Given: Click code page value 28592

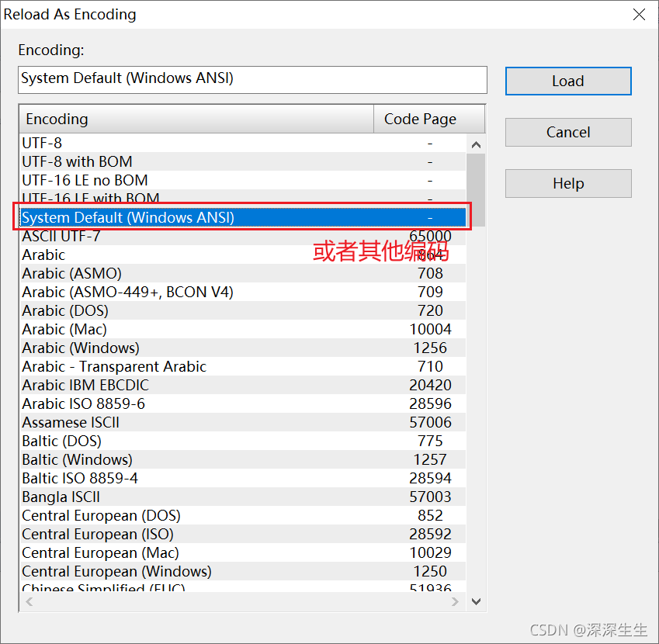Looking at the screenshot, I should (430, 534).
